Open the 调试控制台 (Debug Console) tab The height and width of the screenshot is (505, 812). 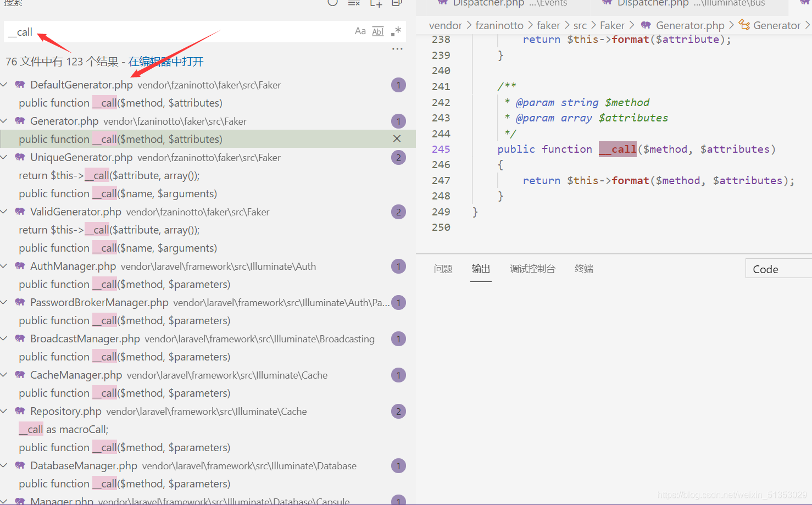[x=532, y=269]
